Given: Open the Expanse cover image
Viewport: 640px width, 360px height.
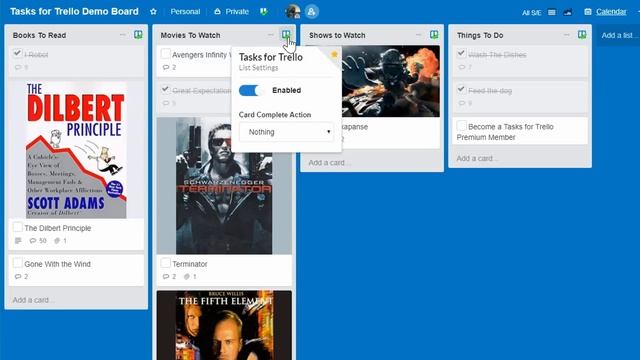Looking at the screenshot, I should coord(390,81).
